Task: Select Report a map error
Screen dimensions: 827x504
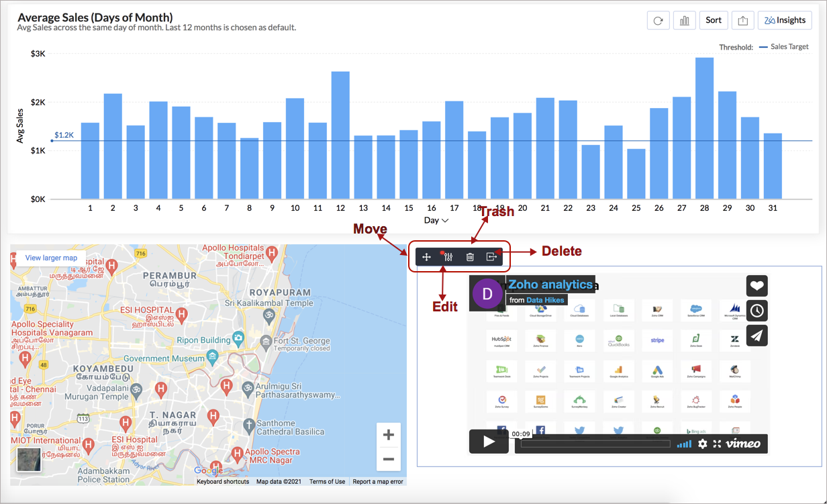Action: pyautogui.click(x=378, y=482)
